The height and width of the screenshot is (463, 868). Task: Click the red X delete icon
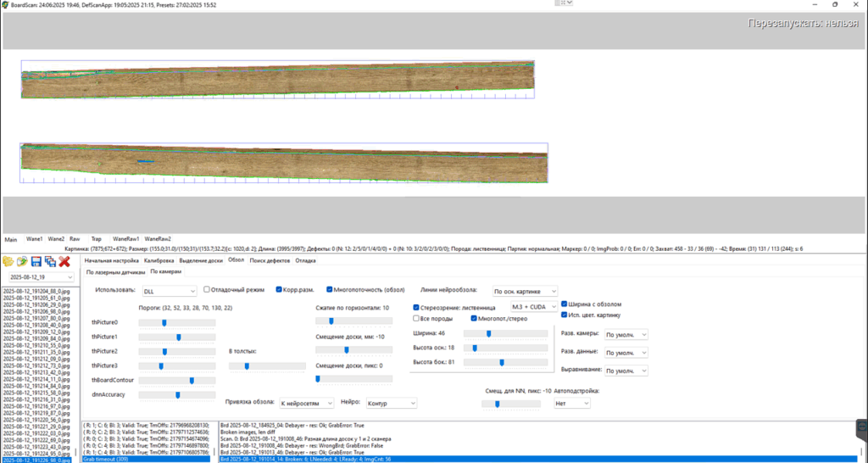point(64,261)
